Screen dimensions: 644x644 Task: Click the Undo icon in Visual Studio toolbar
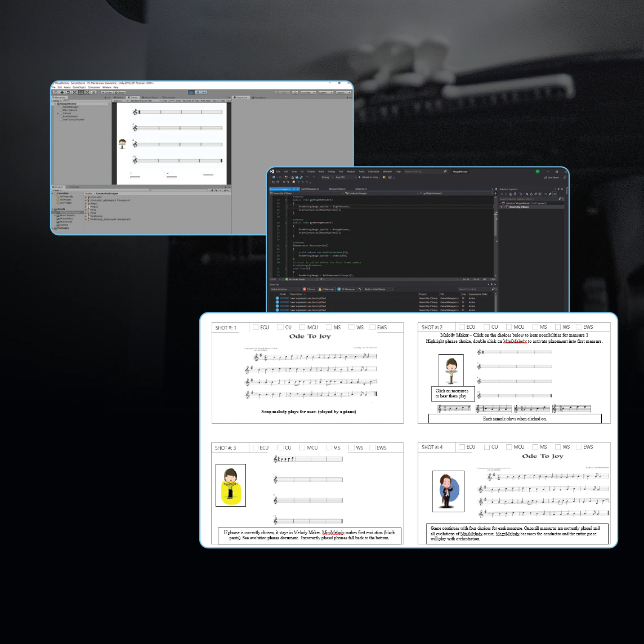click(307, 177)
